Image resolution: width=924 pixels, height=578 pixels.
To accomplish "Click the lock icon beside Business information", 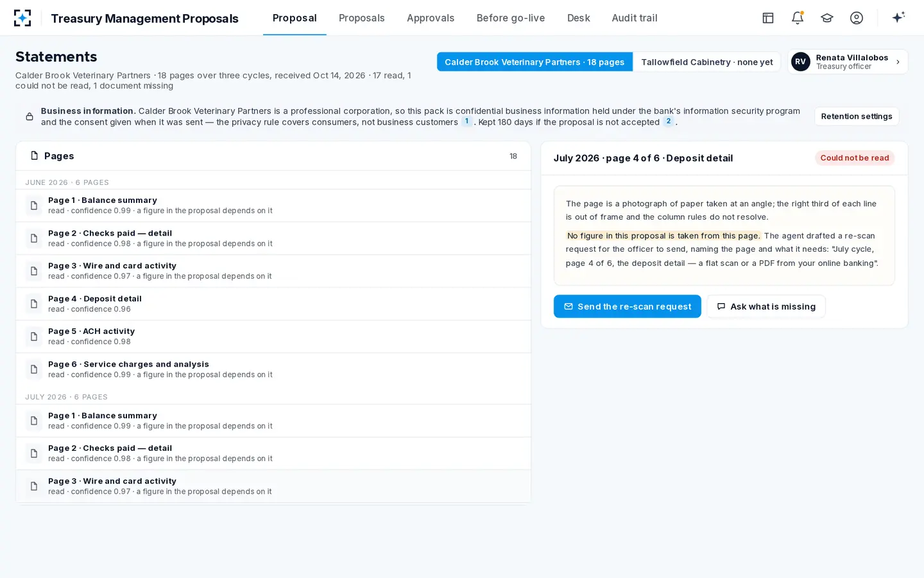I will pyautogui.click(x=30, y=116).
